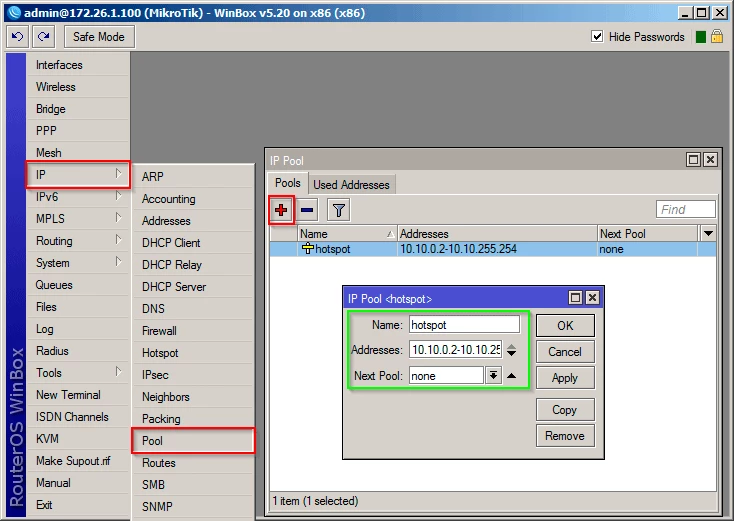Click the green status indicator square
The height and width of the screenshot is (521, 734).
701,37
